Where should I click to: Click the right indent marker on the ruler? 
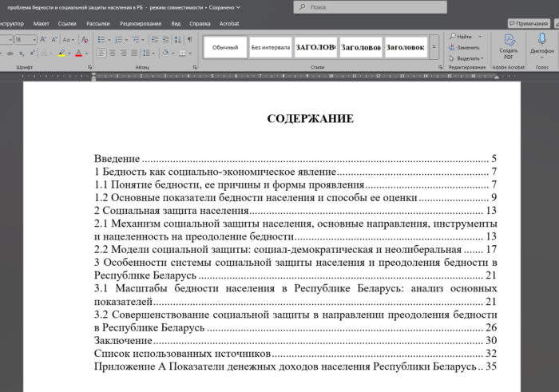pos(496,77)
